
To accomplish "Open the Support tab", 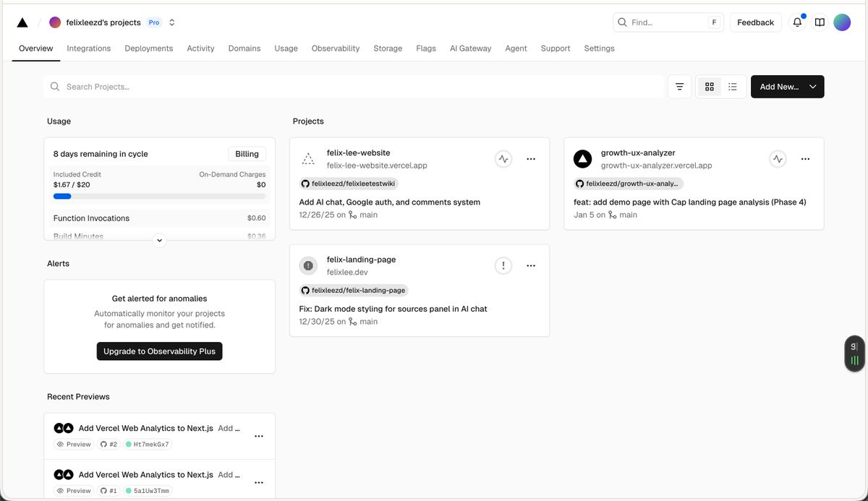I will pyautogui.click(x=556, y=48).
